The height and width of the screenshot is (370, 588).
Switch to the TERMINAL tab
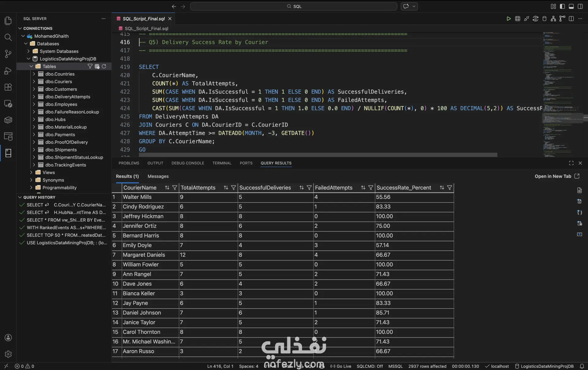coord(222,163)
